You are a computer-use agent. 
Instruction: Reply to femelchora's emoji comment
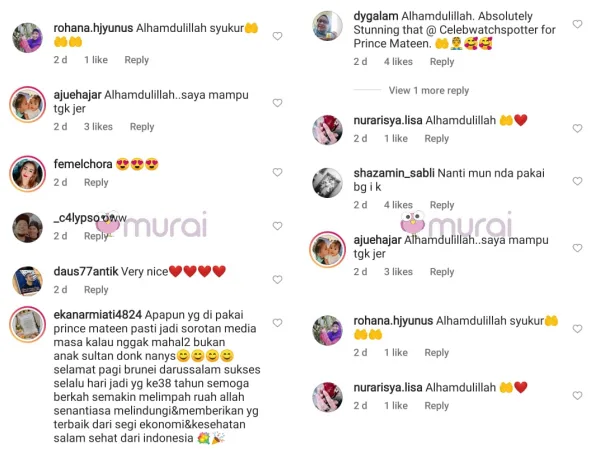click(96, 183)
